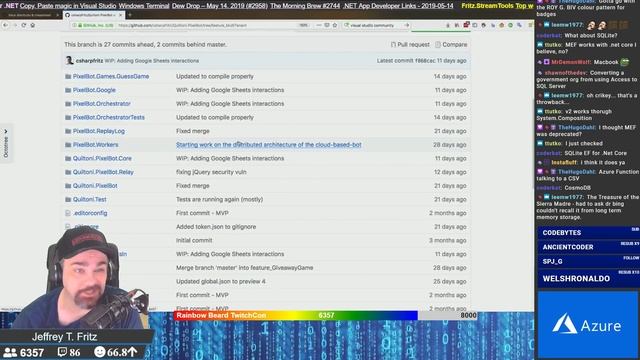The height and width of the screenshot is (360, 640).
Task: Bookmark this page with the star icon
Action: point(335,25)
